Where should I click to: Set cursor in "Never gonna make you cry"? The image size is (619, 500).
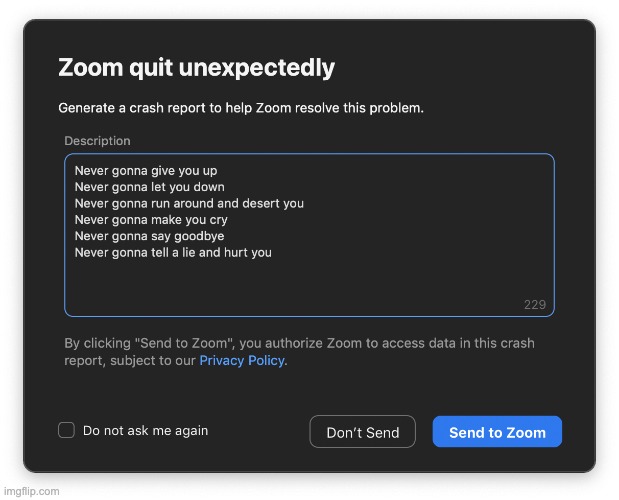(151, 220)
